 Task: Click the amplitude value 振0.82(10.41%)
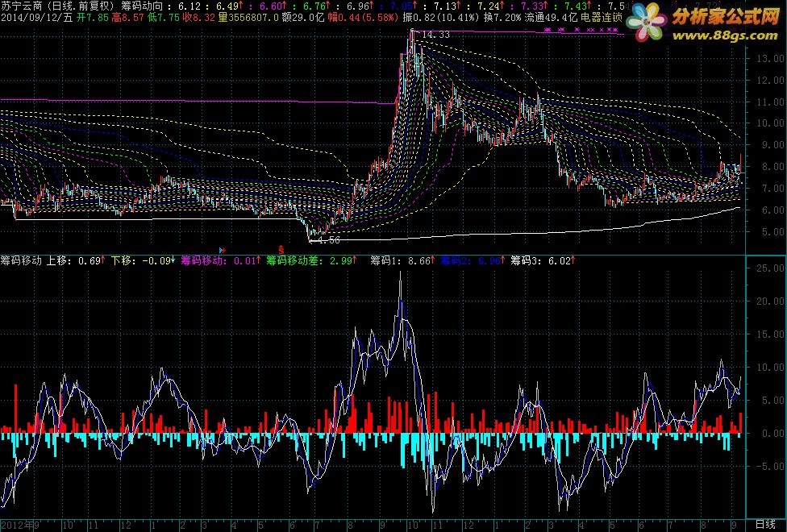tap(441, 18)
